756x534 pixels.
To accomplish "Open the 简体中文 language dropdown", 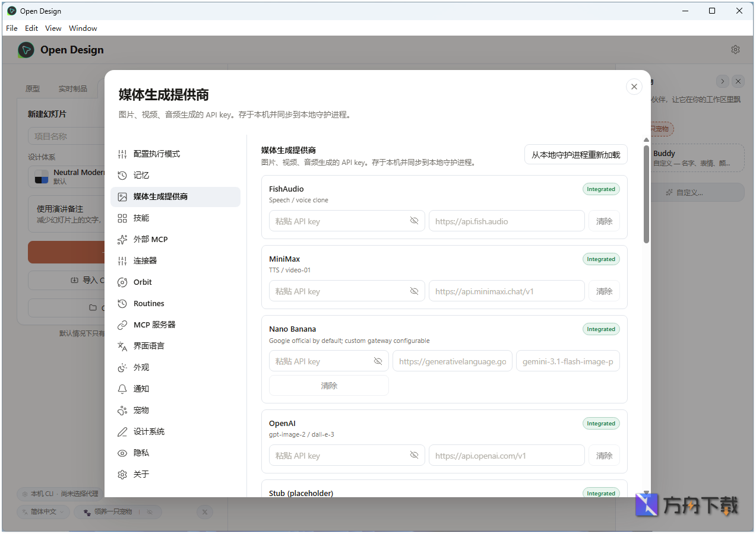I will [44, 511].
